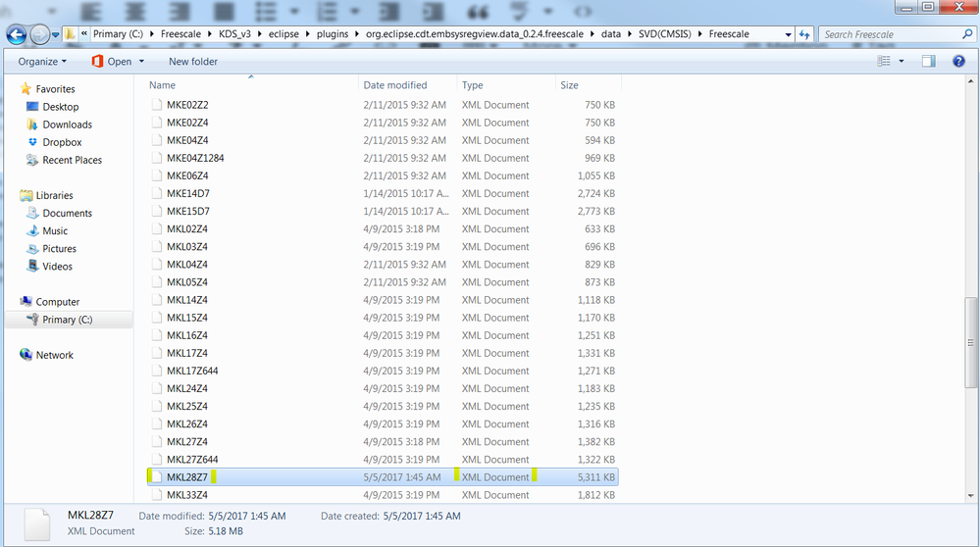This screenshot has width=980, height=547.
Task: Click file icon of MKE15D7
Action: pos(156,211)
